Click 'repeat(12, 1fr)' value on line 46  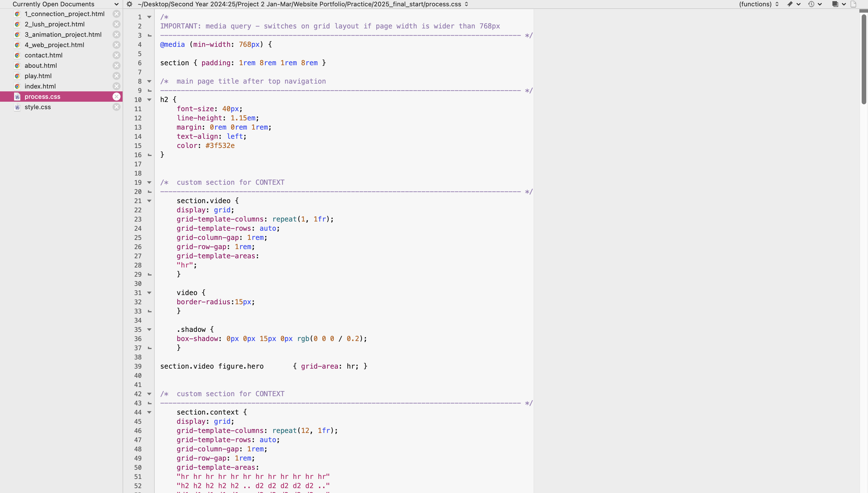point(303,431)
